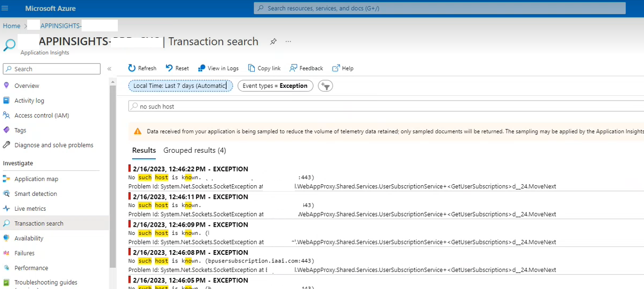This screenshot has width=644, height=289.
Task: Click the Reset icon in the toolbar
Action: [x=170, y=68]
